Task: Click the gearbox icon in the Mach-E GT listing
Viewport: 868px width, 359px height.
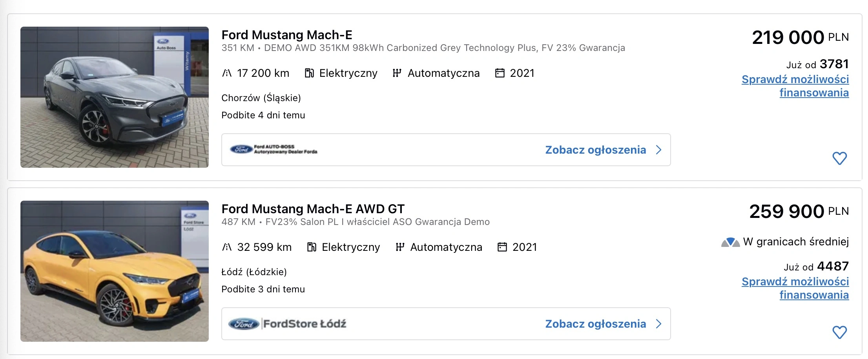Action: (x=399, y=247)
